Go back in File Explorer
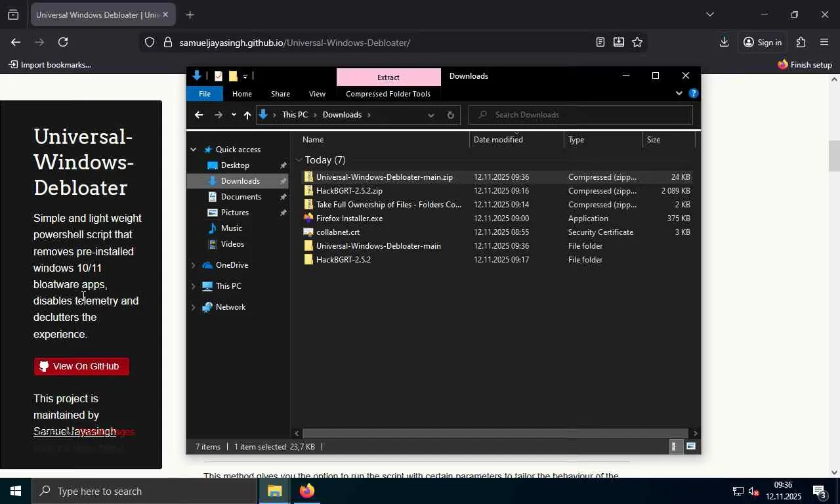 click(199, 115)
